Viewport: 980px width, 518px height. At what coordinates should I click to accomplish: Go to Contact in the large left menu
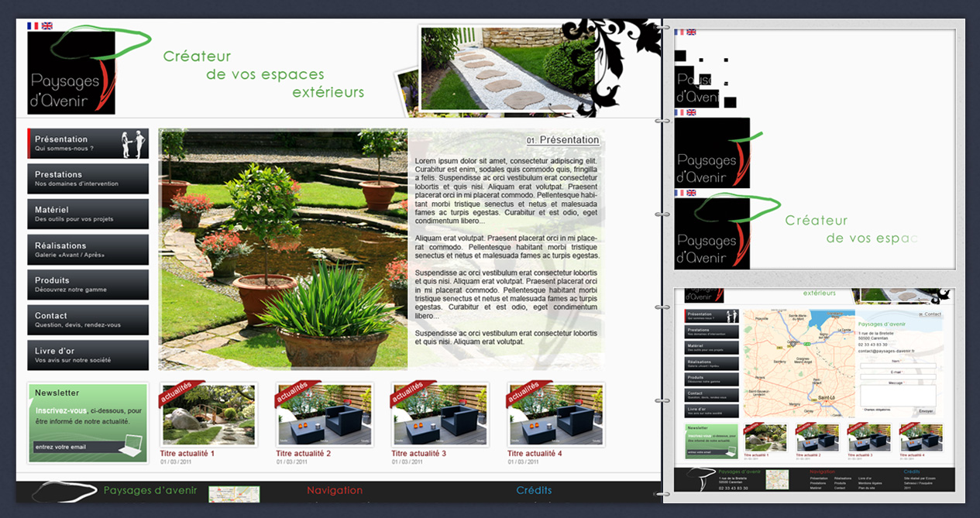[88, 320]
